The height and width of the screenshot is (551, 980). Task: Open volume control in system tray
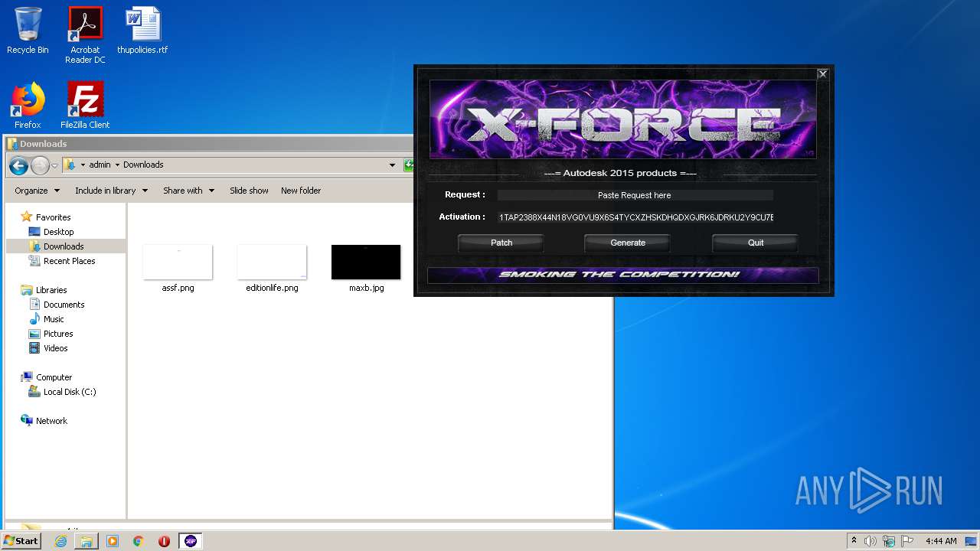coord(871,541)
